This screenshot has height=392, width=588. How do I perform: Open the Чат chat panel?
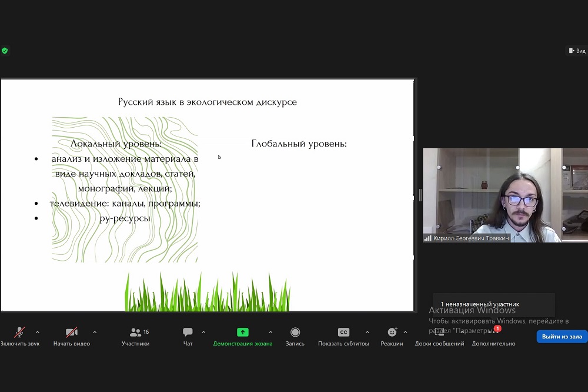click(188, 333)
